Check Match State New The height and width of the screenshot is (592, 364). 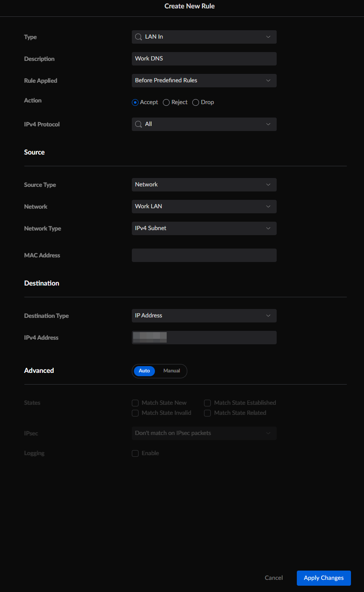135,403
